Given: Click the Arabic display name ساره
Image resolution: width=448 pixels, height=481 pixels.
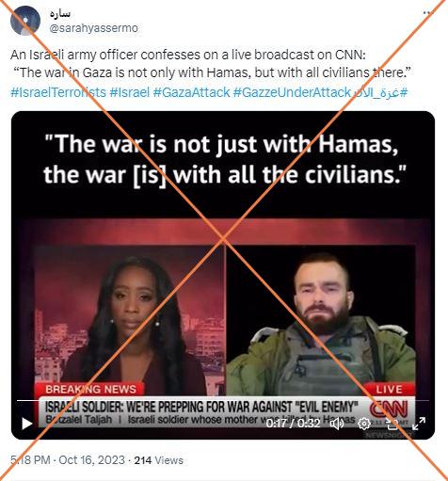Looking at the screenshot, I should pyautogui.click(x=60, y=13).
